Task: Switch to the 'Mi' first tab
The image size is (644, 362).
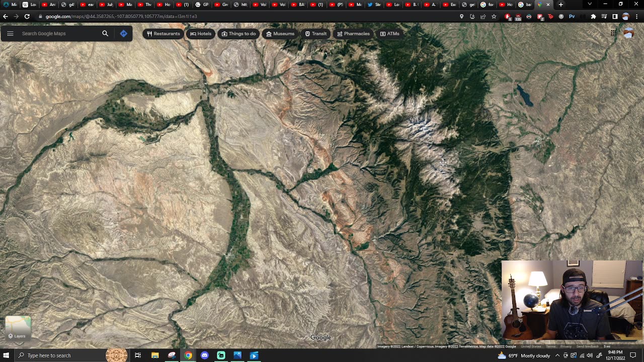Action: click(x=10, y=5)
